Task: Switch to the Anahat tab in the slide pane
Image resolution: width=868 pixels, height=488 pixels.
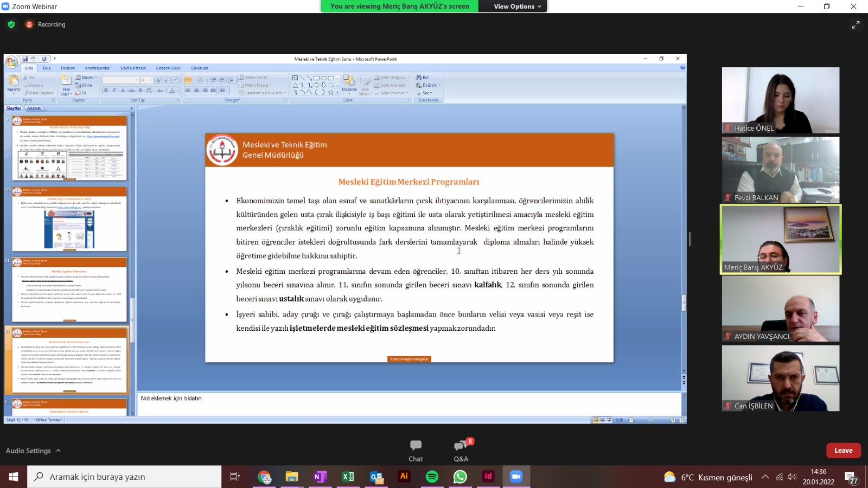Action: point(34,108)
